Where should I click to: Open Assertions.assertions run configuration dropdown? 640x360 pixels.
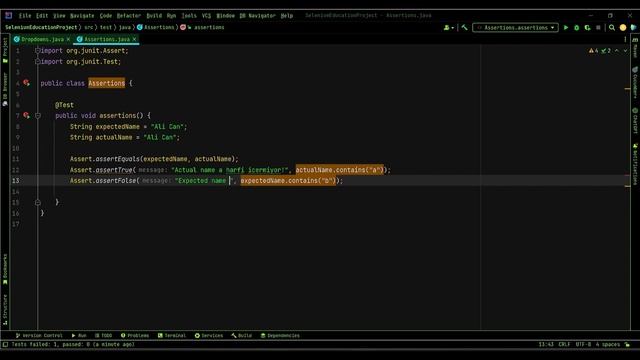(516, 28)
